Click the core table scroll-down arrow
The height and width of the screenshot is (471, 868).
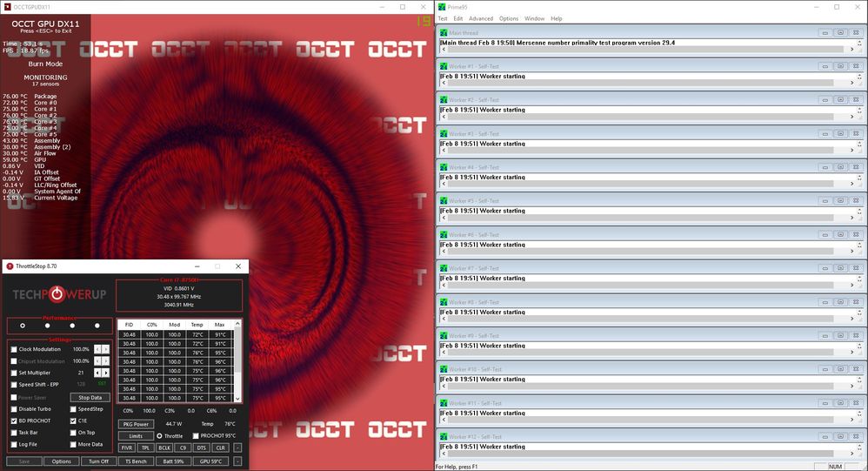[x=237, y=399]
